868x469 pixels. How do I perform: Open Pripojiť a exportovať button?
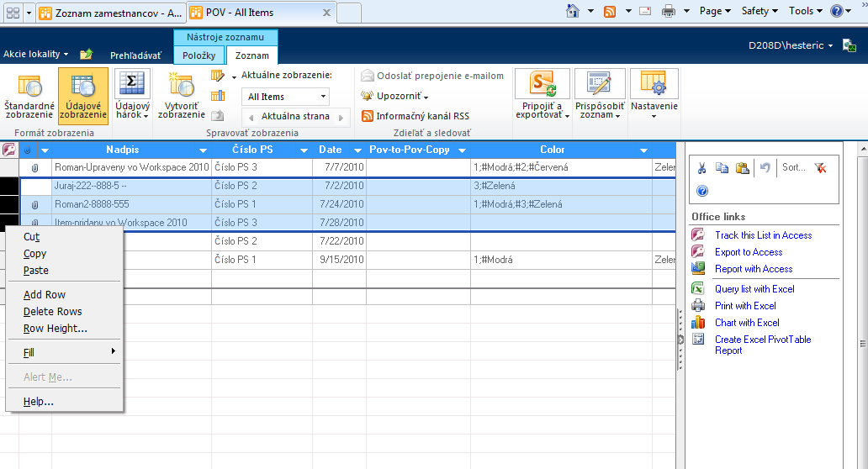click(542, 94)
